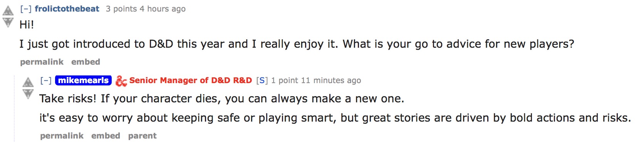Click the Senior Manager of D&D R&D flair
The width and height of the screenshot is (644, 147).
tap(191, 80)
